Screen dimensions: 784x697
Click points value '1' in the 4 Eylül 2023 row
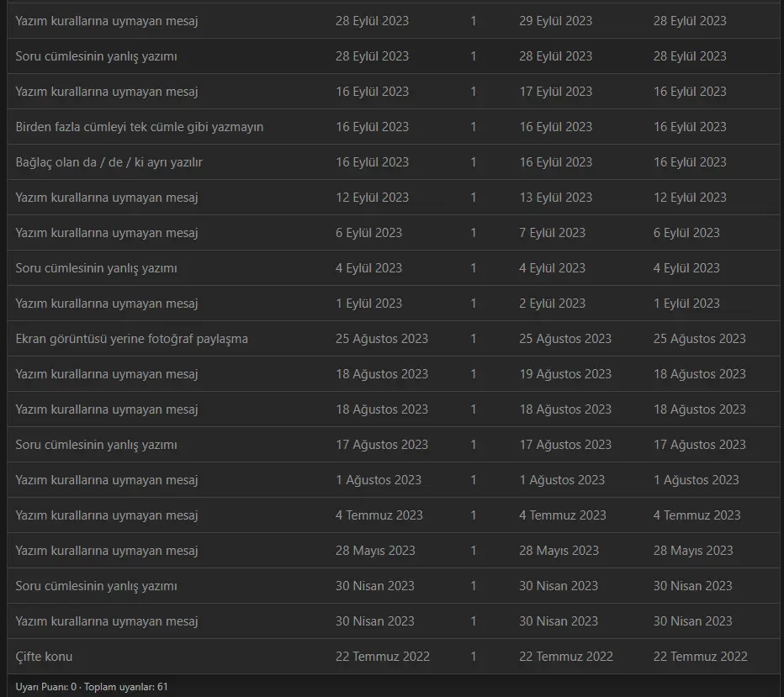[x=473, y=268]
